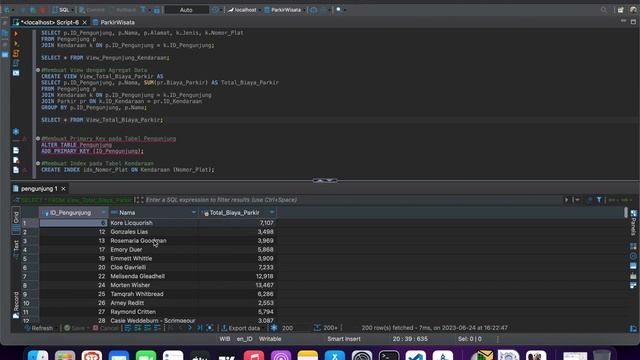640x360 pixels.
Task: Open the ParkirWisata database selector
Action: click(x=283, y=10)
